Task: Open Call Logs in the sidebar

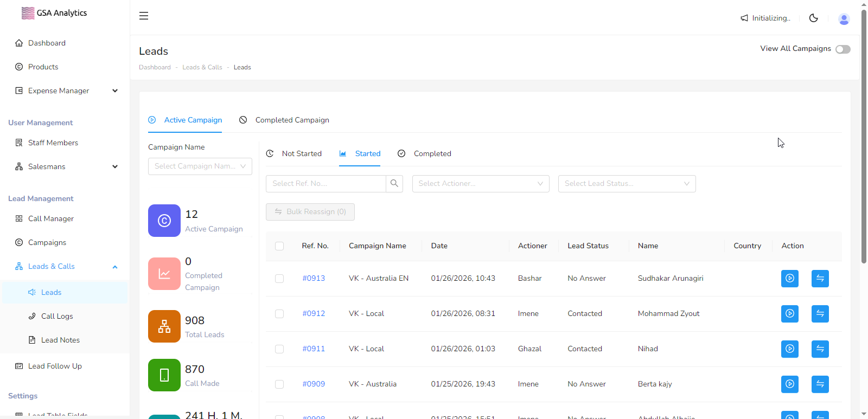Action: (x=57, y=316)
